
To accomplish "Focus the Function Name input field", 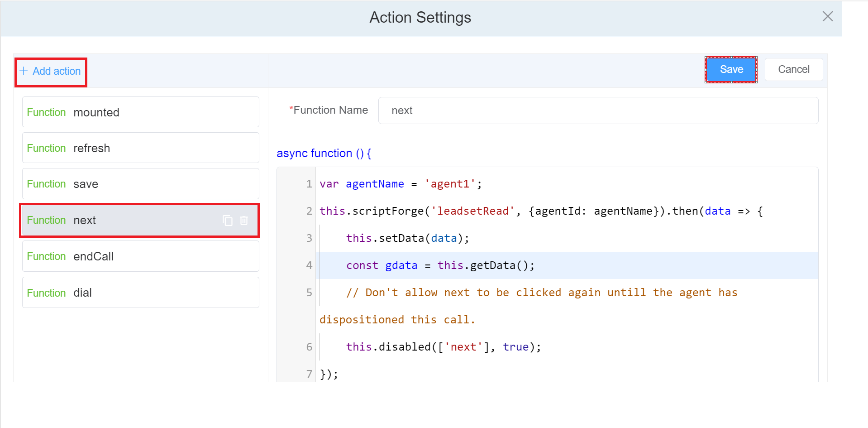I will (597, 111).
